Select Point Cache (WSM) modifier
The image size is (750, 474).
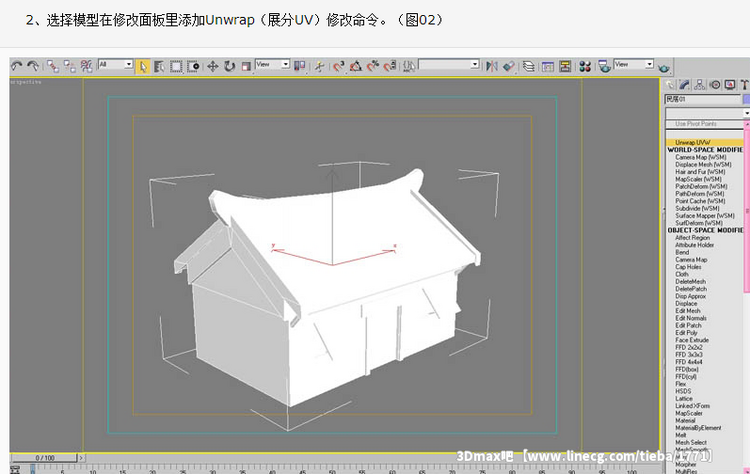coord(700,201)
